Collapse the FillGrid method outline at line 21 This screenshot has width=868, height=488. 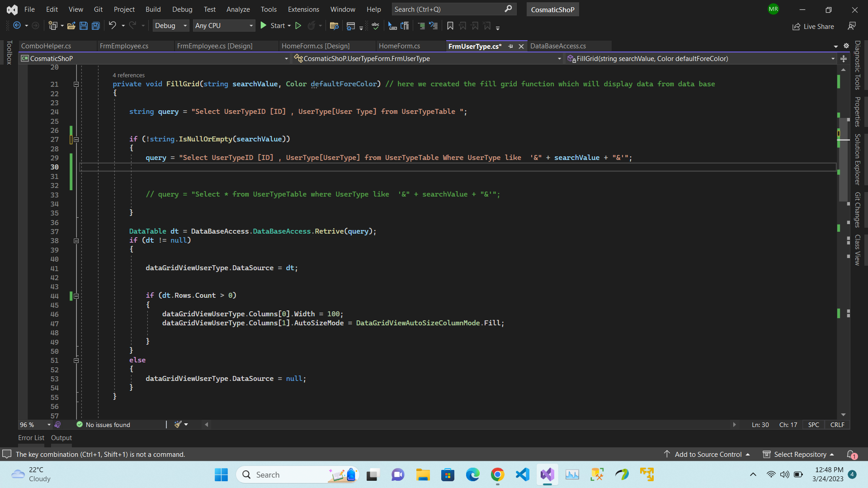[x=76, y=84]
